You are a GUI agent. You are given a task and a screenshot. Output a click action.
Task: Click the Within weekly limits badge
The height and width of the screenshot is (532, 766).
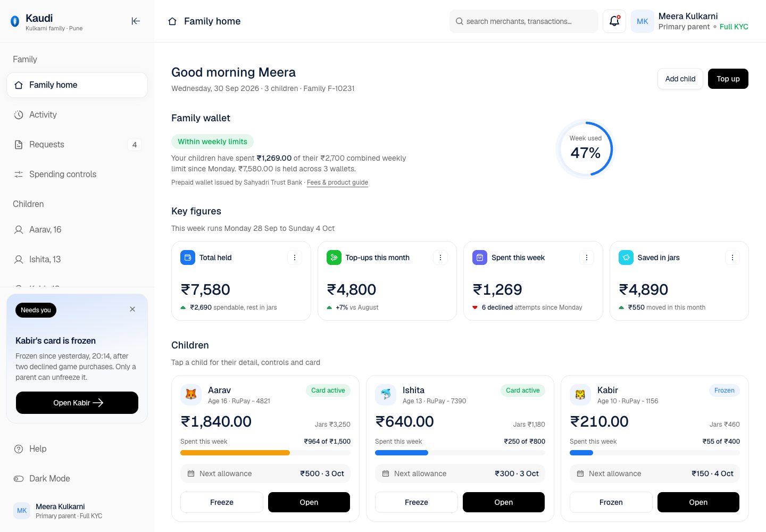click(212, 142)
